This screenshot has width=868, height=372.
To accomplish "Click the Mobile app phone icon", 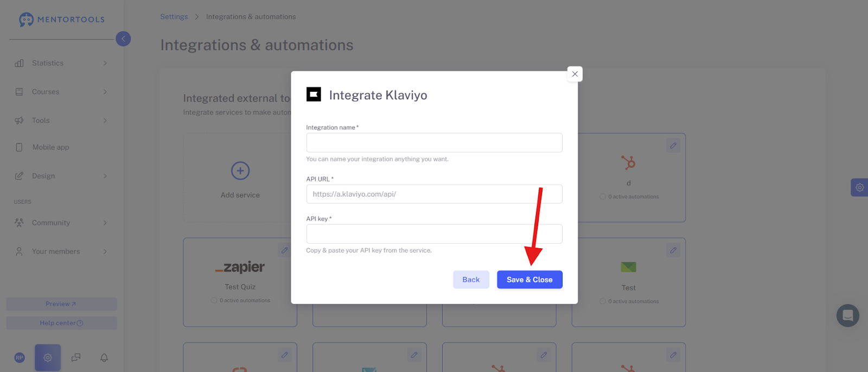I will (x=19, y=147).
